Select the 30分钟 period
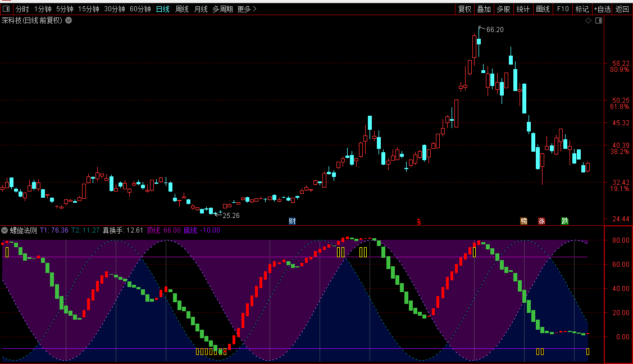The image size is (633, 364). [x=114, y=9]
